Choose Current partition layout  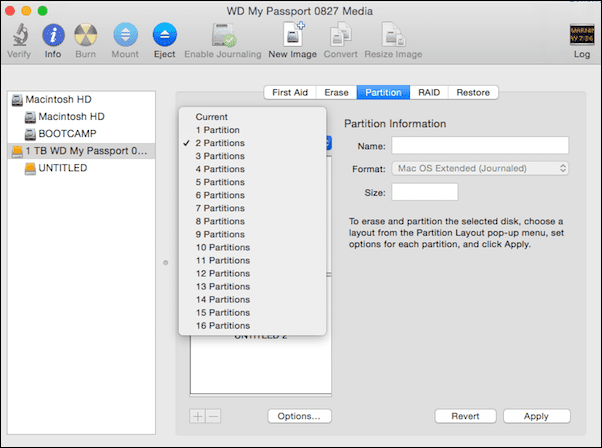[x=253, y=117]
